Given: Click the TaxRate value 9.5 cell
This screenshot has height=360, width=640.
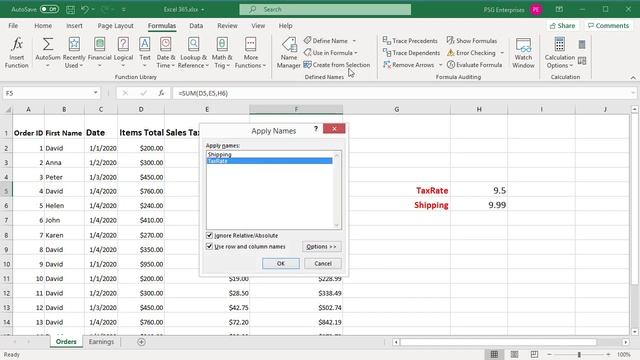Looking at the screenshot, I should pyautogui.click(x=479, y=190).
